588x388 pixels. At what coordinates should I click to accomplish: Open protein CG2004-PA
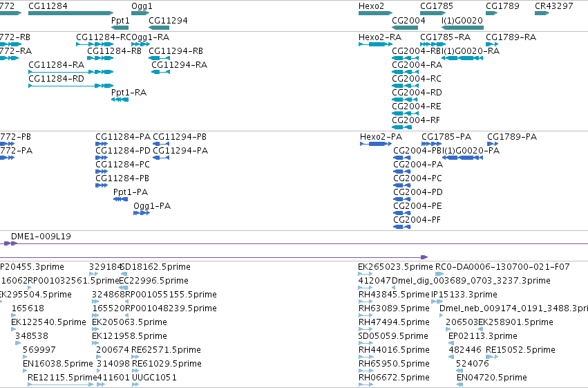pos(418,165)
